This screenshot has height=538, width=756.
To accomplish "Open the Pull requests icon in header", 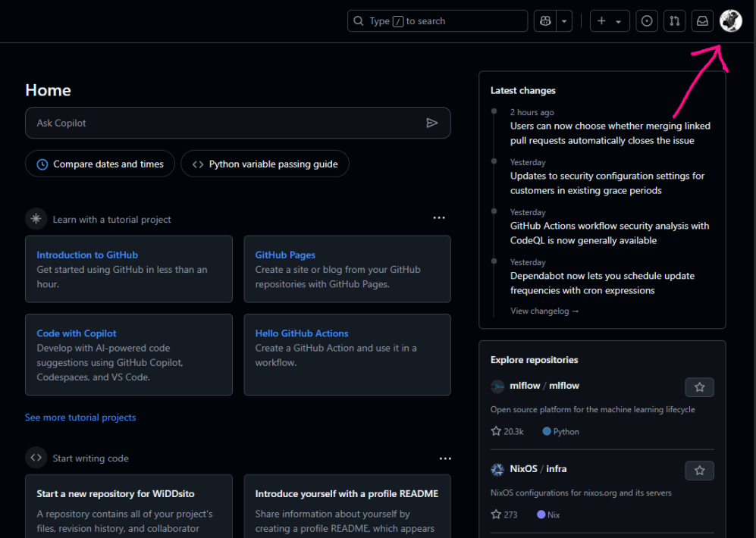I will click(x=675, y=21).
